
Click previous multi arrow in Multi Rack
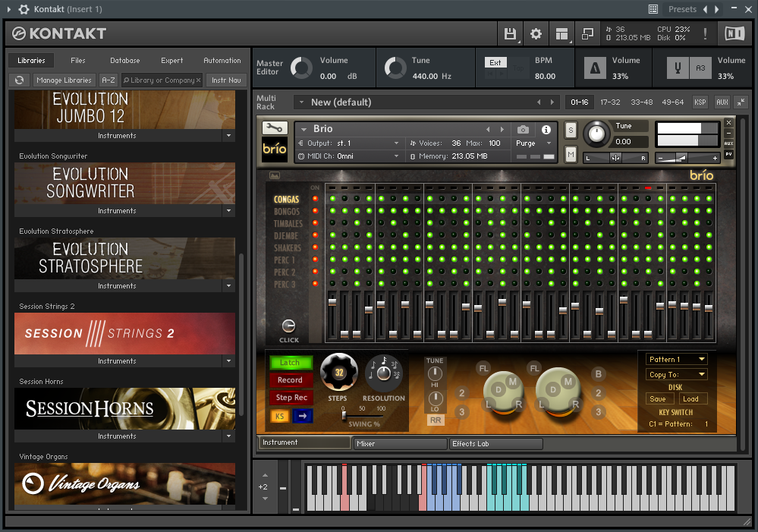click(x=539, y=102)
